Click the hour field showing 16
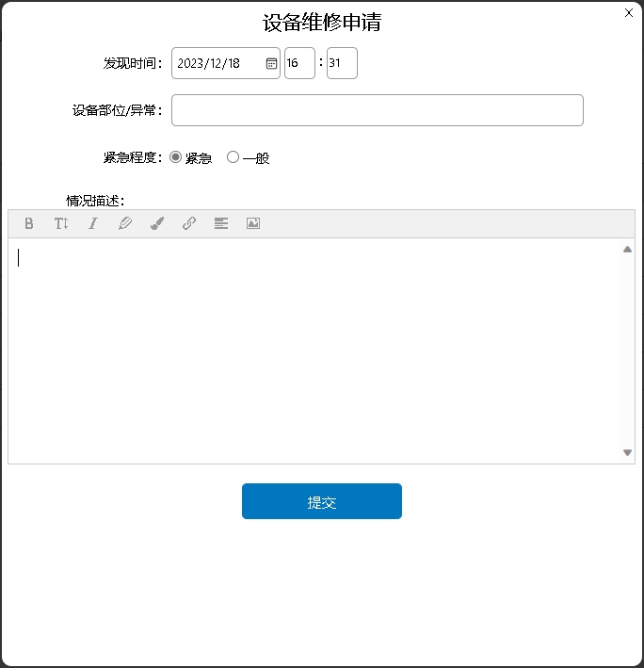This screenshot has width=644, height=668. [299, 63]
